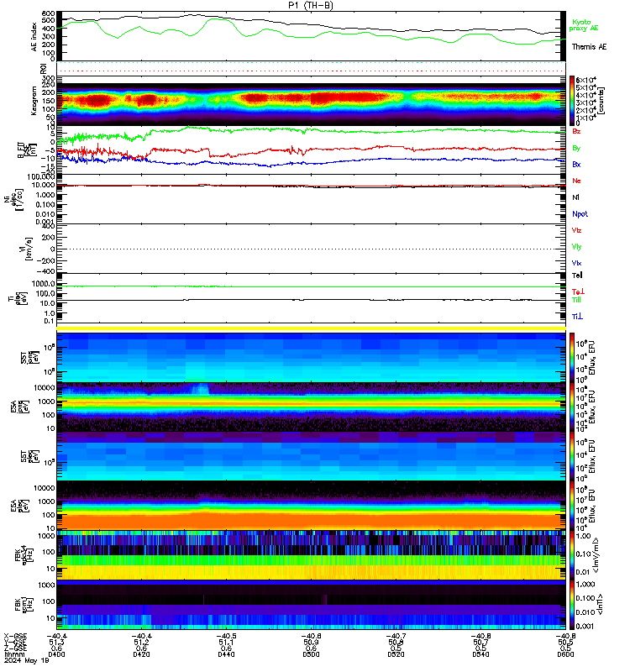
Task: Select the black Te parallel legend label
Action: click(577, 276)
